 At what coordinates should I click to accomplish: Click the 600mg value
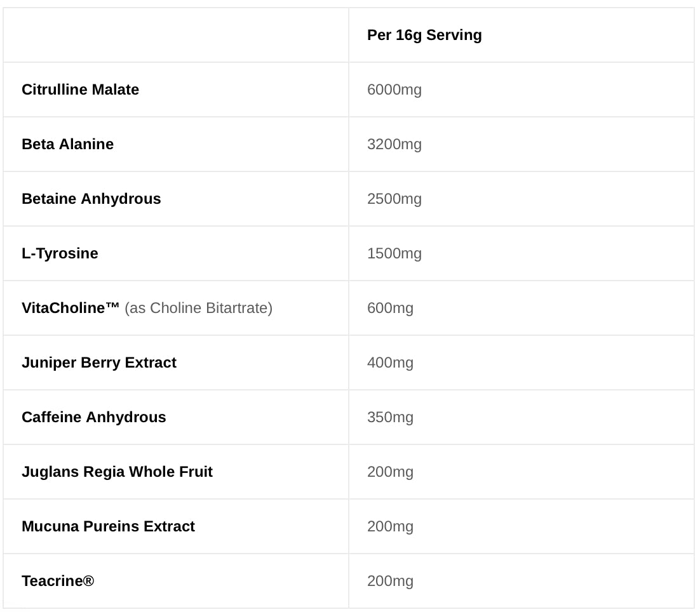click(390, 309)
